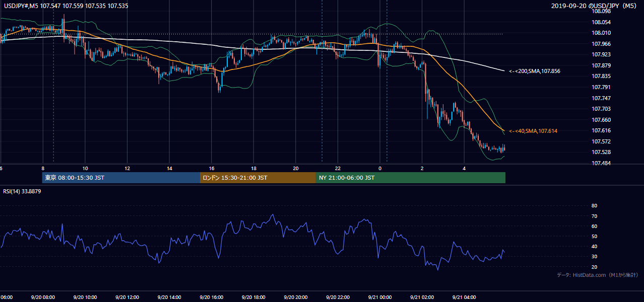
Task: Click the 2019-09-20 のUSD/JPY (M5) title
Action: point(595,6)
